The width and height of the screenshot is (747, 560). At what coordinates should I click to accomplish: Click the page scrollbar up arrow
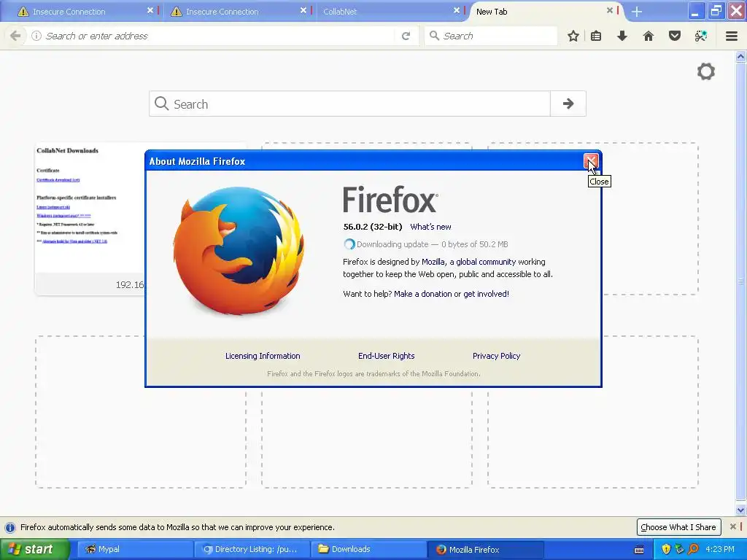(x=741, y=57)
